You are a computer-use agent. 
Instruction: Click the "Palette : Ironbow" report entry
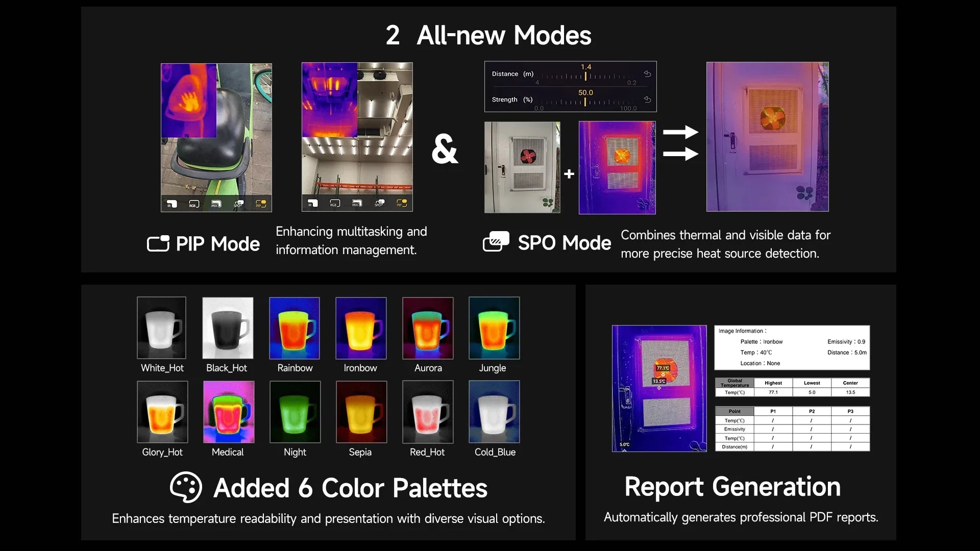(762, 342)
